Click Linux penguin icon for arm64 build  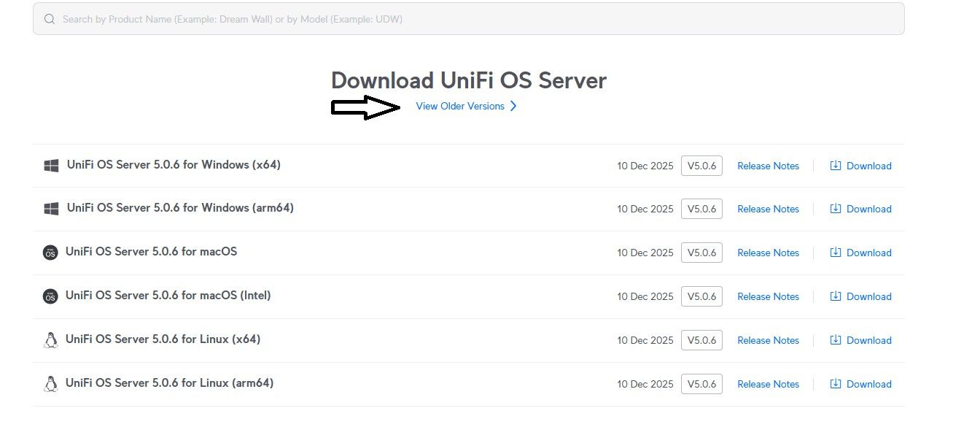click(x=50, y=384)
